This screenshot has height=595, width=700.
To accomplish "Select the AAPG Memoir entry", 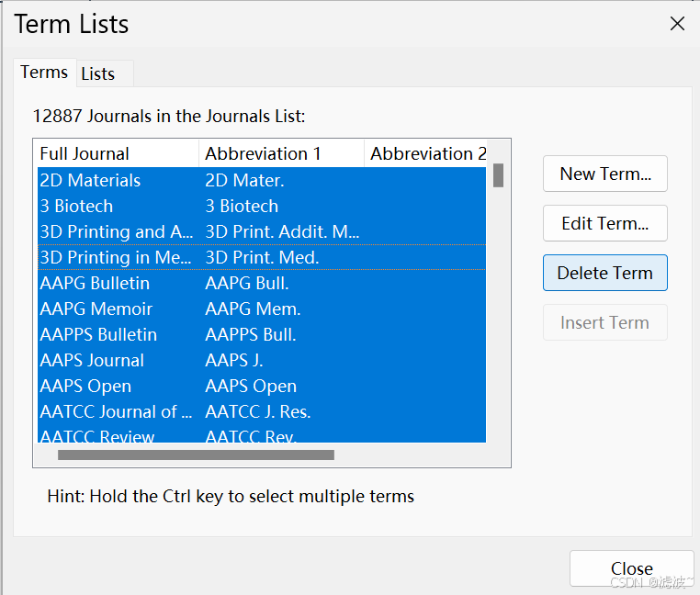I will 96,309.
